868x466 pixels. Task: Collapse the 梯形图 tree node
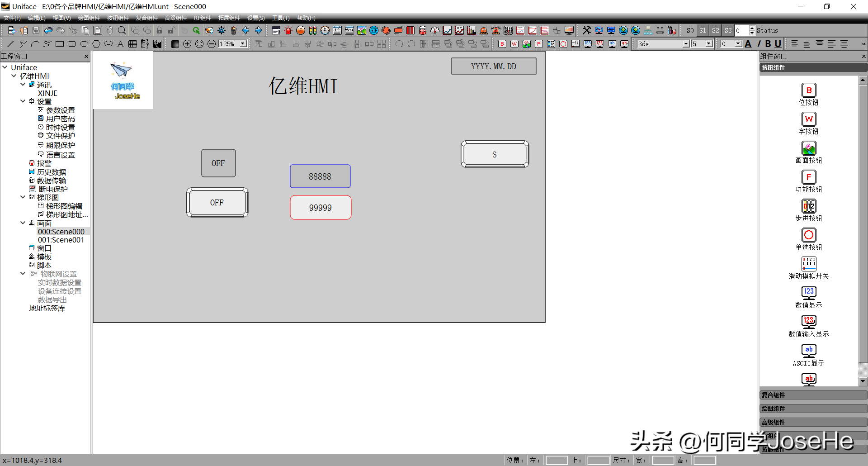pyautogui.click(x=23, y=197)
